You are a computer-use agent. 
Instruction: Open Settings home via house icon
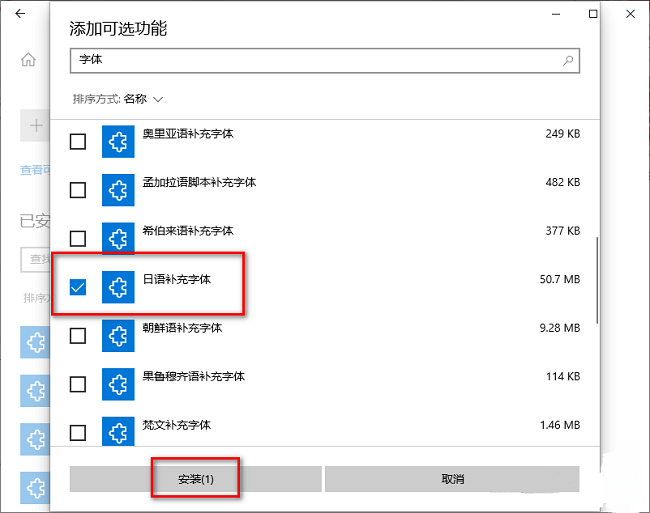28,59
